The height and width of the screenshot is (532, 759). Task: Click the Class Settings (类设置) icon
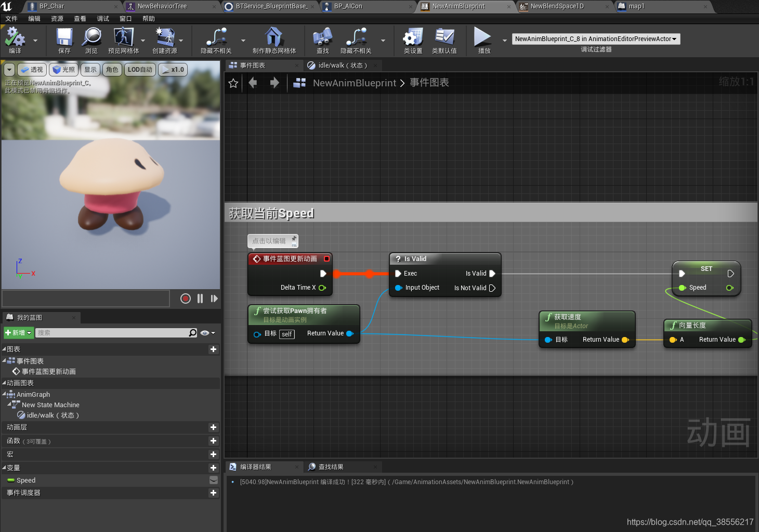click(x=413, y=37)
